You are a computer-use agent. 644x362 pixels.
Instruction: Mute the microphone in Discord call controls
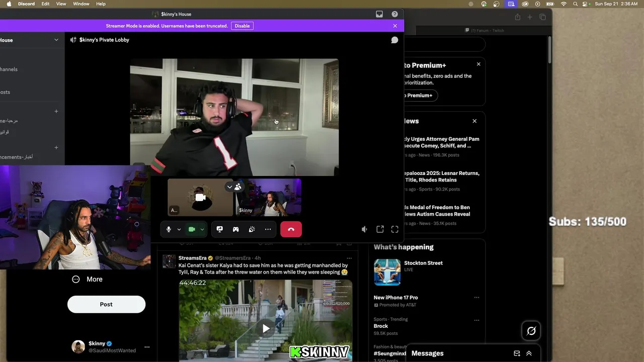point(169,229)
